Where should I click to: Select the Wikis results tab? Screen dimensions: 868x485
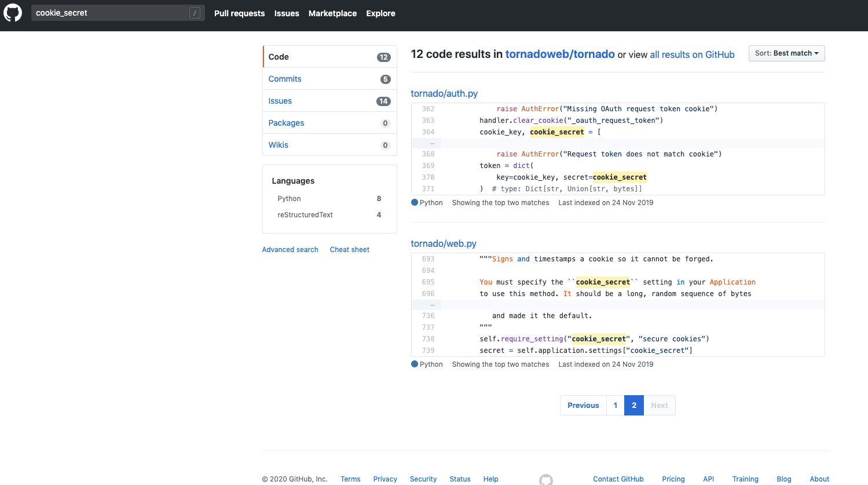point(329,145)
